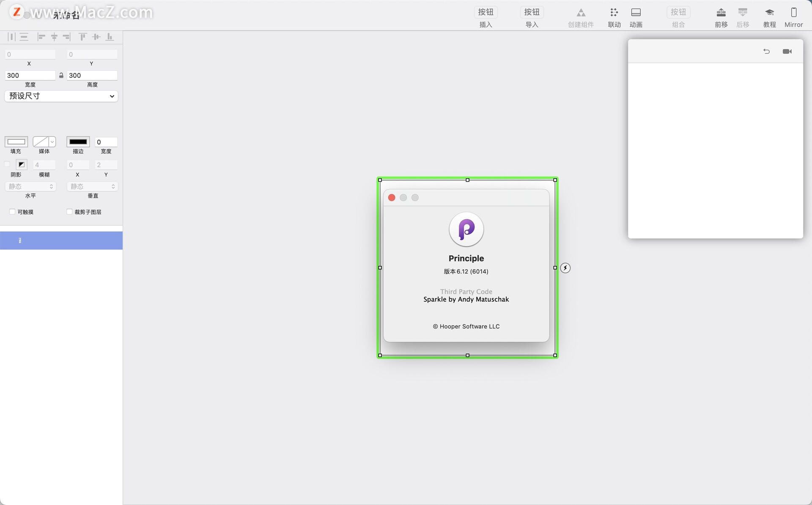Image resolution: width=812 pixels, height=505 pixels.
Task: Click the record video camera icon
Action: pyautogui.click(x=787, y=51)
